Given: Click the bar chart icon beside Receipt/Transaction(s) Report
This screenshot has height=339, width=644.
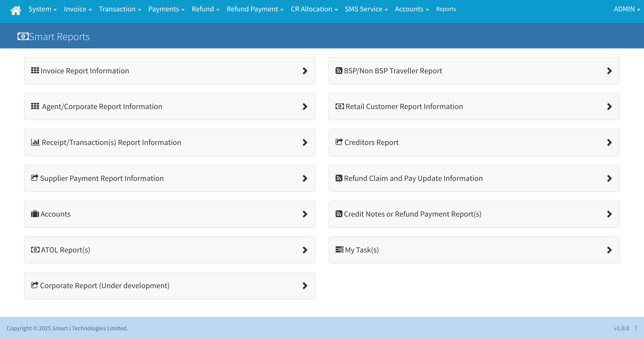Looking at the screenshot, I should point(35,142).
